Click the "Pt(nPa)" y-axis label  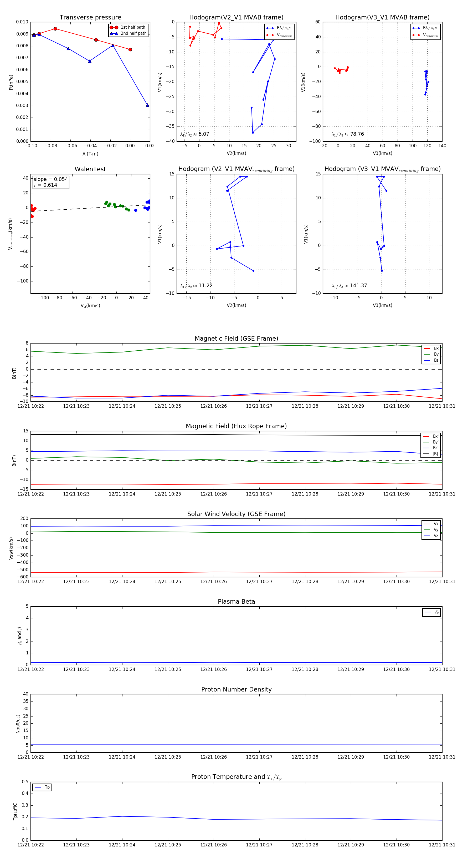(x=11, y=82)
